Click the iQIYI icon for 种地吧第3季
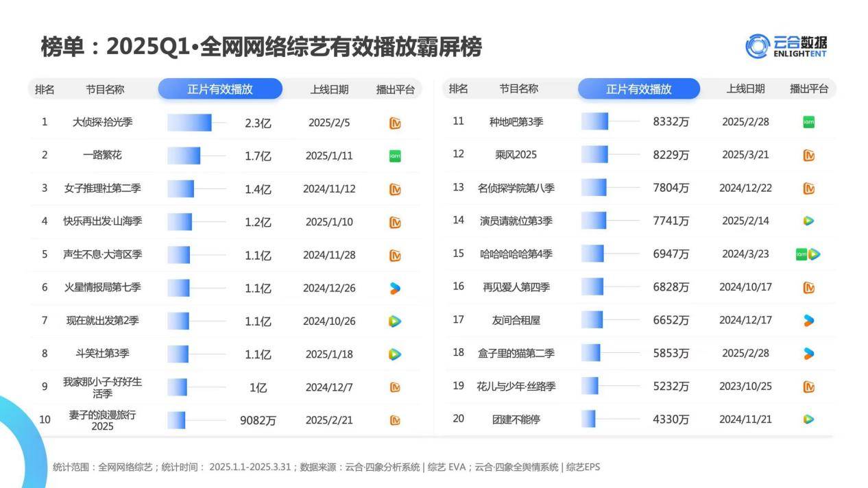868x488 pixels. 809,122
